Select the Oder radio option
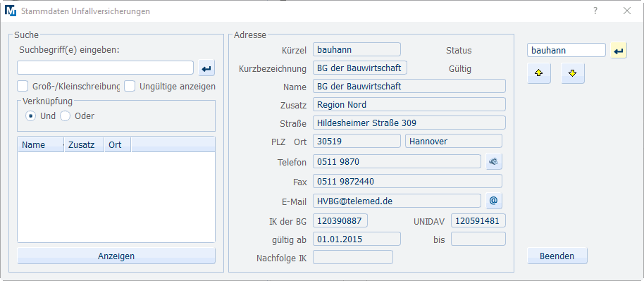The height and width of the screenshot is (281, 644). pos(66,115)
